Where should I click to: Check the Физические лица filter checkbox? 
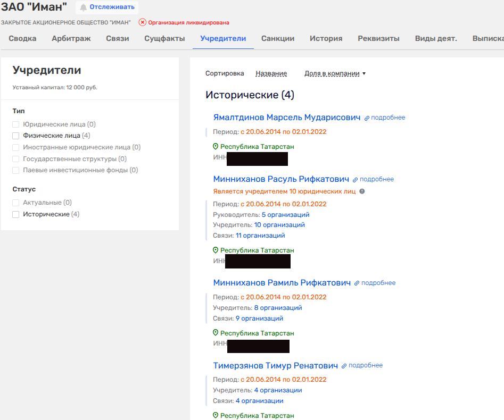point(16,136)
